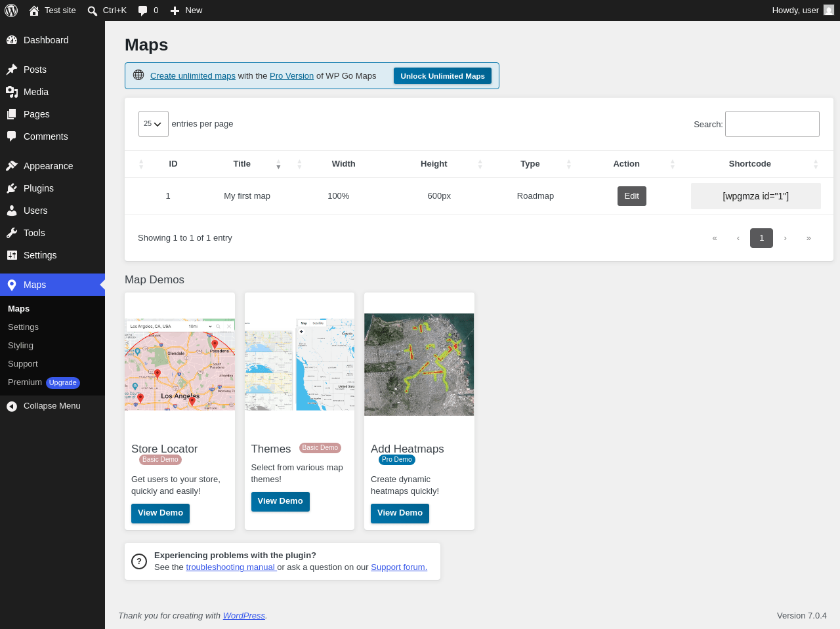Click the Collapse Menu arrow icon
The width and height of the screenshot is (840, 629).
pyautogui.click(x=12, y=407)
